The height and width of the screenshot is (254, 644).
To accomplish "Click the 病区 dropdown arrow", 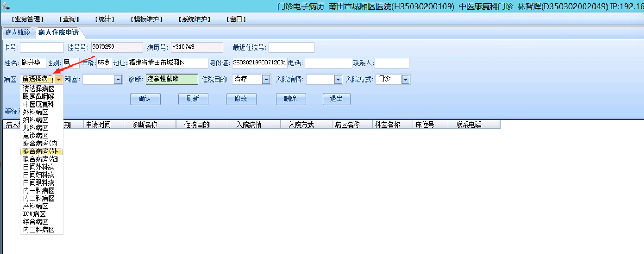I will click(59, 79).
